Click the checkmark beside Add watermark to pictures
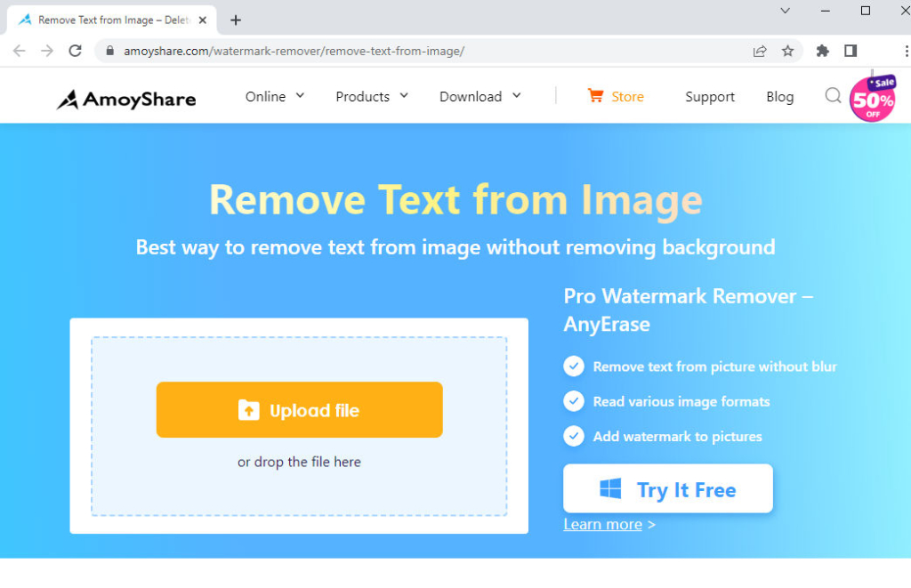911x588 pixels. (574, 436)
